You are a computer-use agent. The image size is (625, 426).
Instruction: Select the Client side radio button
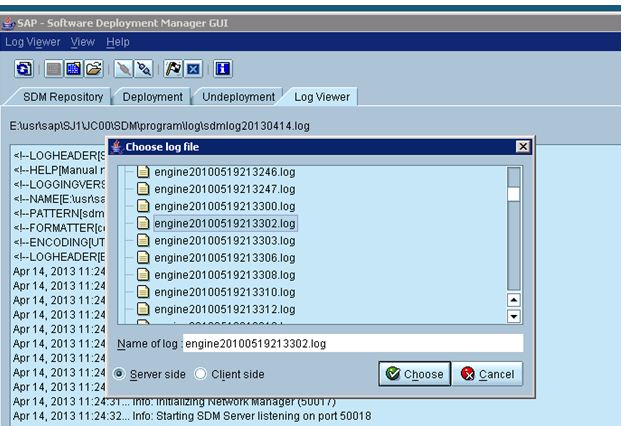click(x=200, y=374)
